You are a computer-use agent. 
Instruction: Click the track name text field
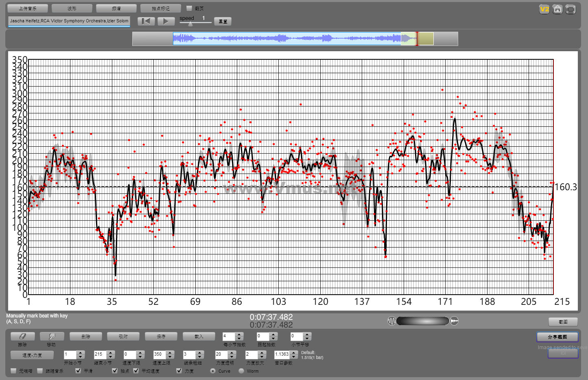click(69, 21)
